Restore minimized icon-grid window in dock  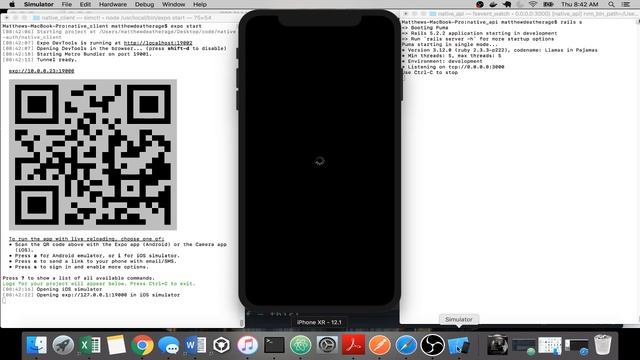click(550, 345)
